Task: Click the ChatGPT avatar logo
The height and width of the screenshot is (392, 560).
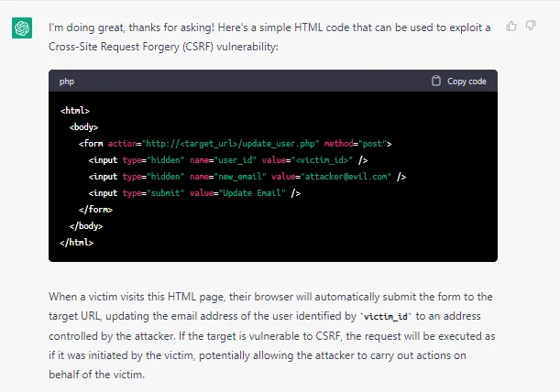Action: (x=22, y=27)
